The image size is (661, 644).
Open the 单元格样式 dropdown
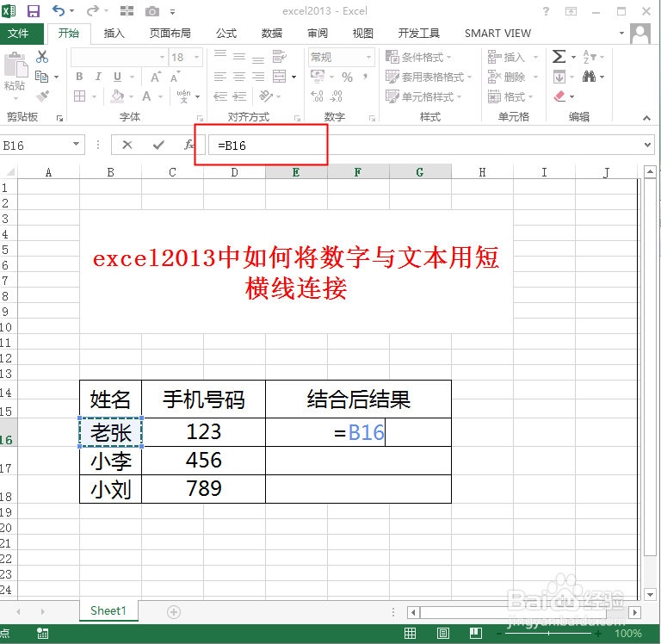pyautogui.click(x=423, y=96)
